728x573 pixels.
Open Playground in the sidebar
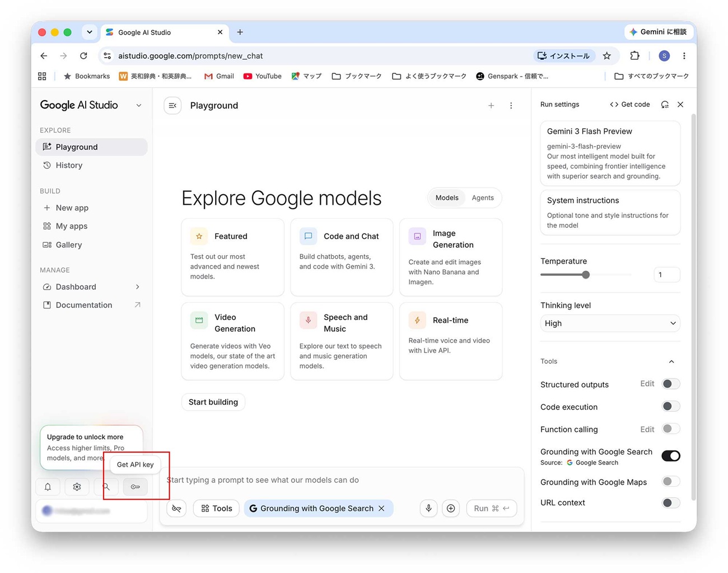[x=92, y=147]
